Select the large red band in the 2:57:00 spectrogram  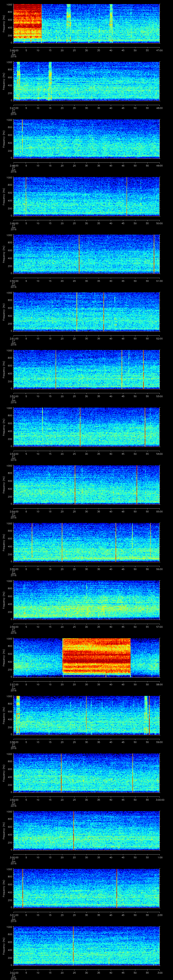(96, 657)
